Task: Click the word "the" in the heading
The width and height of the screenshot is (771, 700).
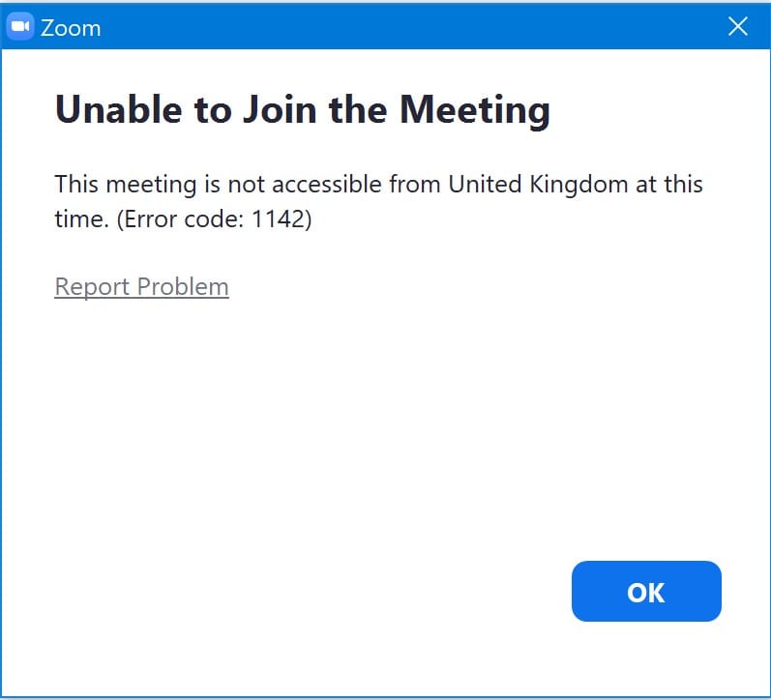Action: pos(358,110)
